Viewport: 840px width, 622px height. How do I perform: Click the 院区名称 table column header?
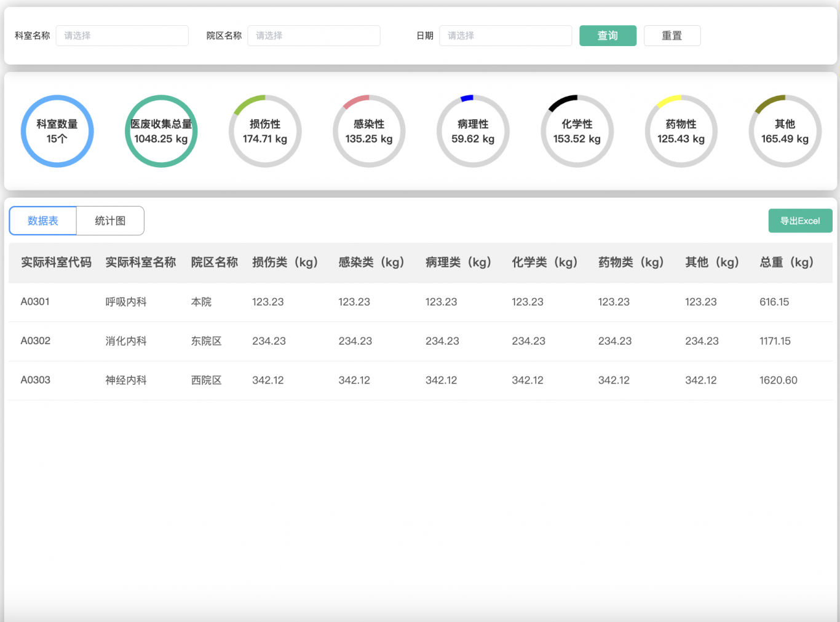point(215,262)
